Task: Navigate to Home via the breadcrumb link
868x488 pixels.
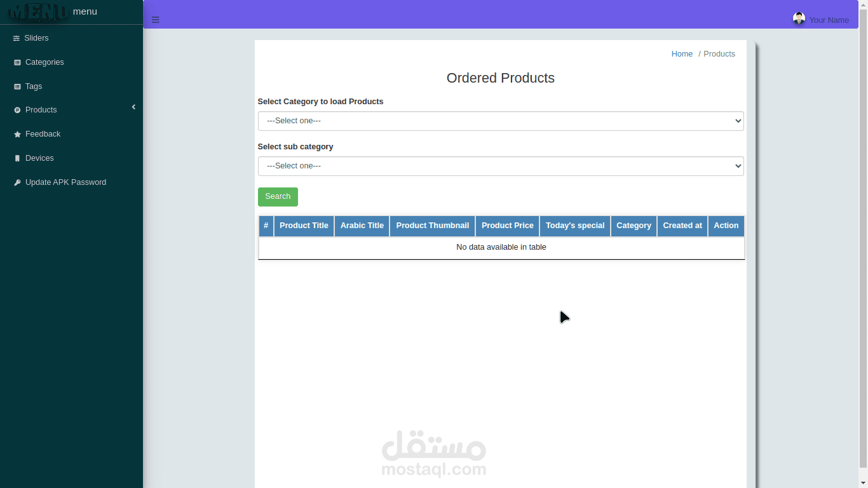Action: point(682,53)
